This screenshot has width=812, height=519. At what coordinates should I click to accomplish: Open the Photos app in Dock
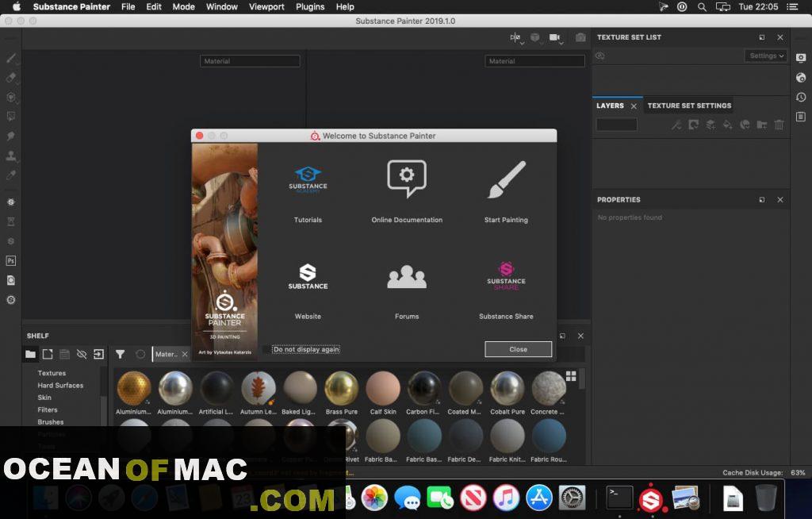(374, 498)
